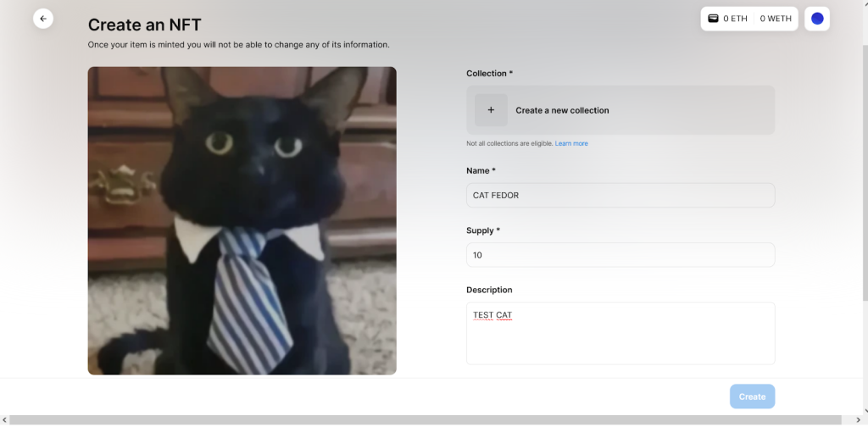Click the Description label
The height and width of the screenshot is (427, 868).
(x=489, y=290)
